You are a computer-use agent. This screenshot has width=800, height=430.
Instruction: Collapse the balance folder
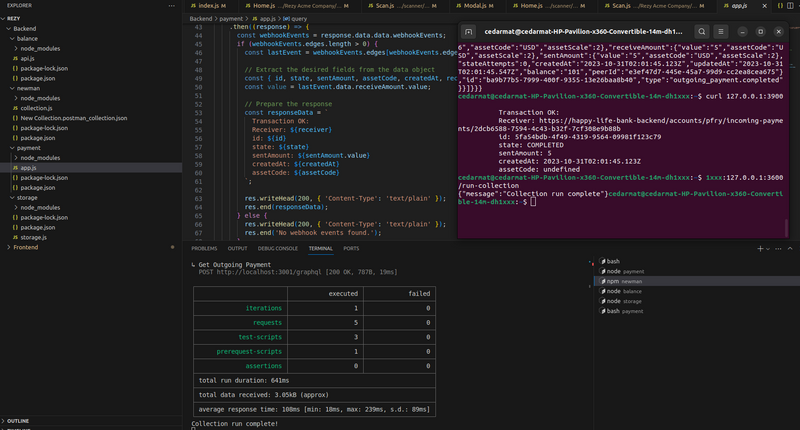pyautogui.click(x=91, y=39)
